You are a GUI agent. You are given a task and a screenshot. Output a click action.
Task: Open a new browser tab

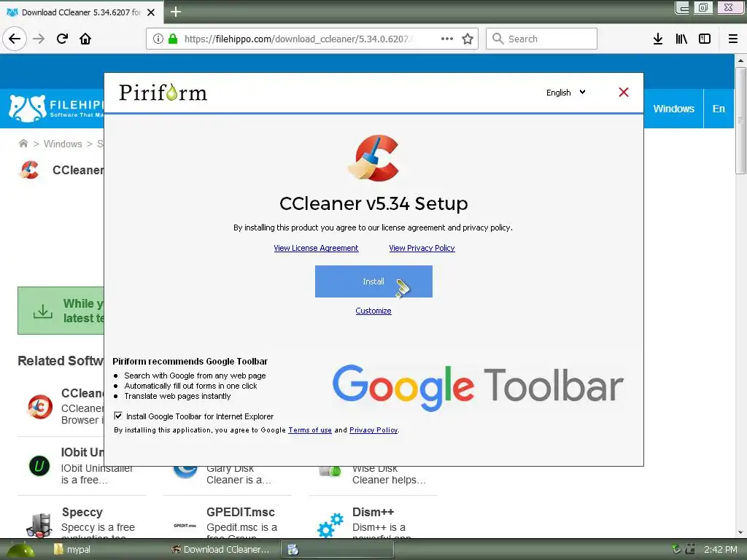[x=175, y=12]
